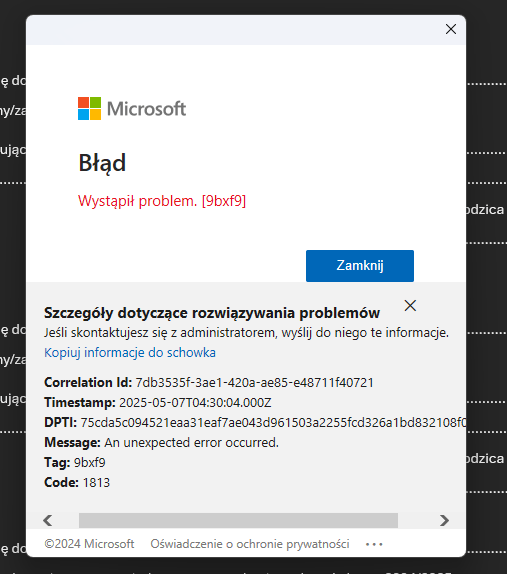507x574 pixels.
Task: Click the Microsoft four-square logo
Action: tap(89, 108)
